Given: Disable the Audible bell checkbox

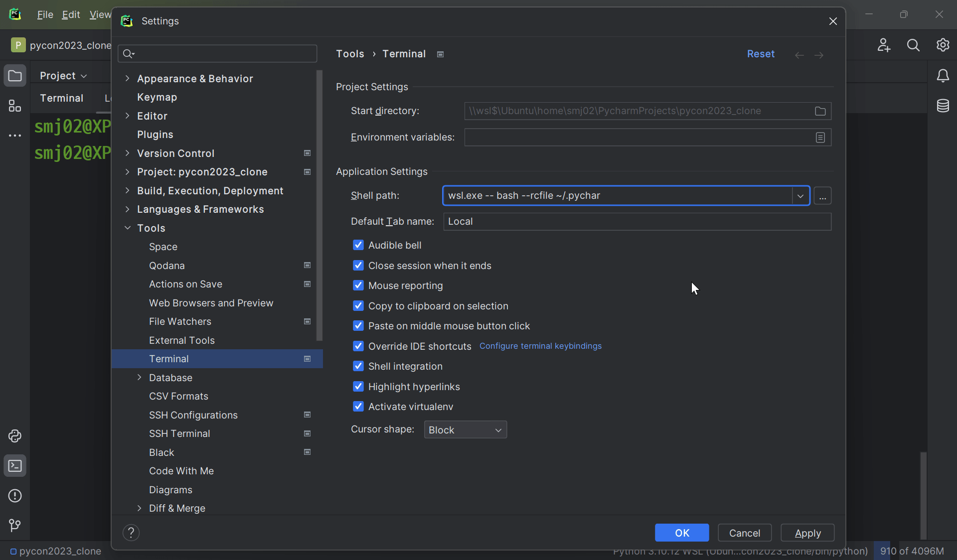Looking at the screenshot, I should pyautogui.click(x=358, y=245).
